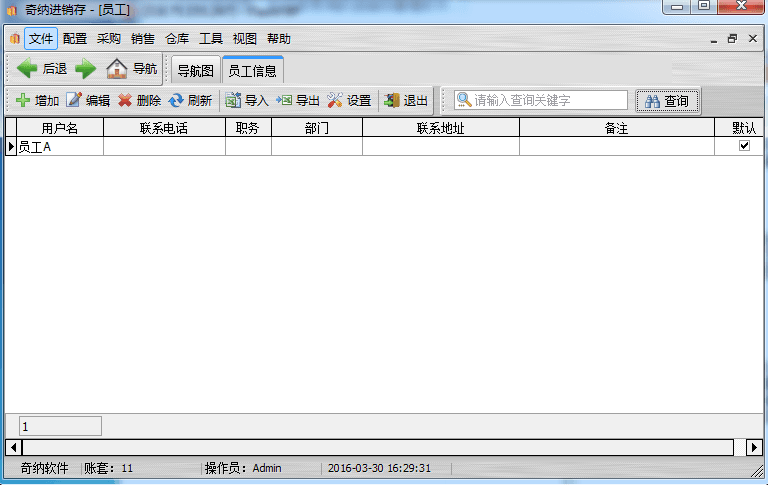Click the 用户名 column header
This screenshot has width=768, height=485.
click(x=60, y=128)
